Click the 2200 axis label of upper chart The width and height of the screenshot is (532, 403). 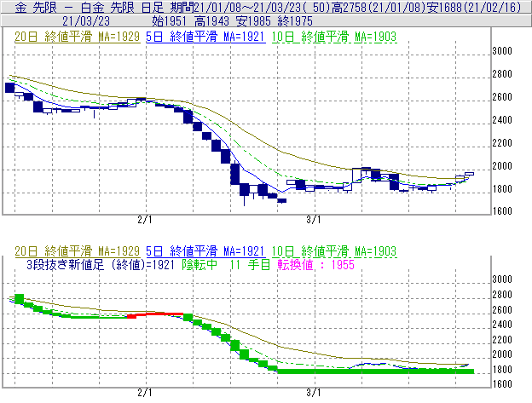[502, 143]
